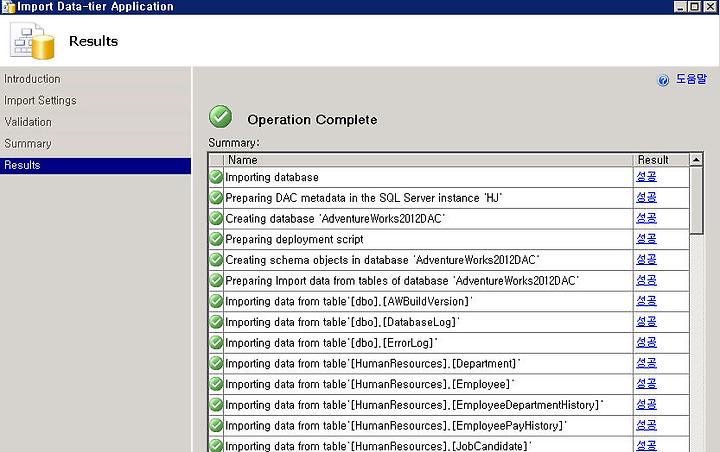Open 성공 link for JobCandidate table

click(646, 446)
